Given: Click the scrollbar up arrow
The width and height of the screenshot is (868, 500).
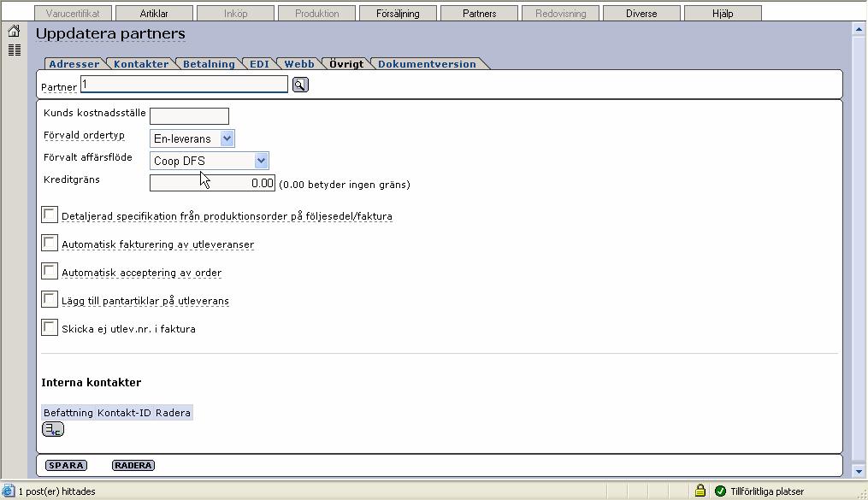Looking at the screenshot, I should 859,28.
